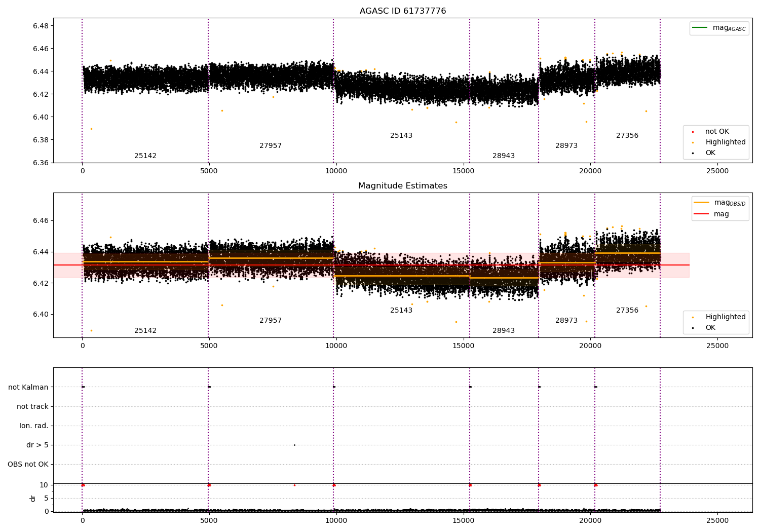Click the isolated red triangle between 5000 and 10000
This screenshot has height=532, width=760.
point(294,485)
